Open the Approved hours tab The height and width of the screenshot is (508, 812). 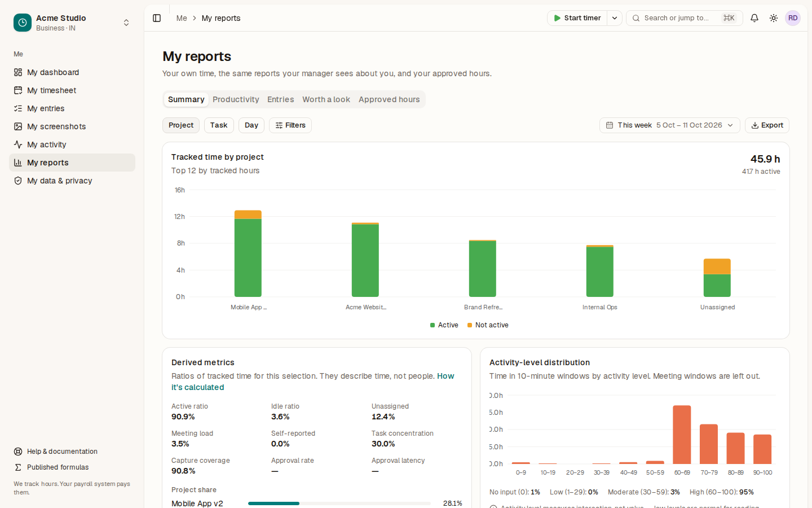pyautogui.click(x=389, y=99)
